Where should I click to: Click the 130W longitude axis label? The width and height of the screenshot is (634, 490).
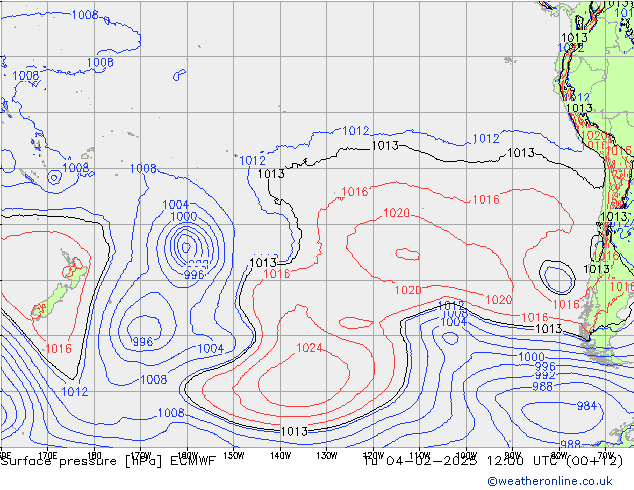coord(327,456)
